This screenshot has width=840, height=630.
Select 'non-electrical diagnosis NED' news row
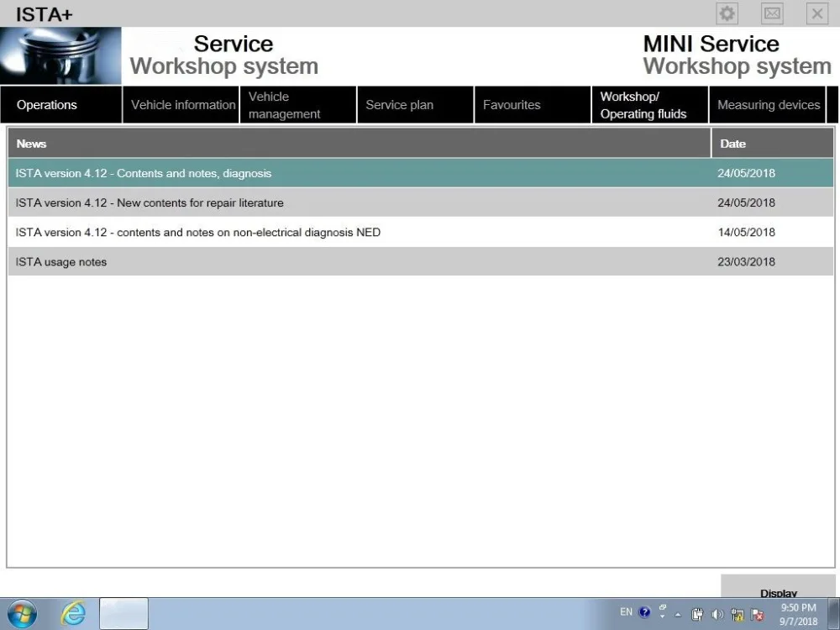[421, 232]
